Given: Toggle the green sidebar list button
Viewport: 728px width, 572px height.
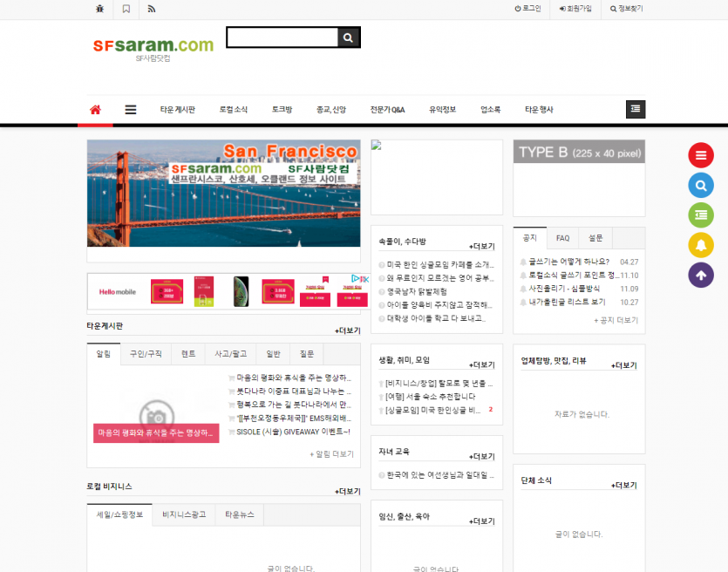Looking at the screenshot, I should pos(701,214).
